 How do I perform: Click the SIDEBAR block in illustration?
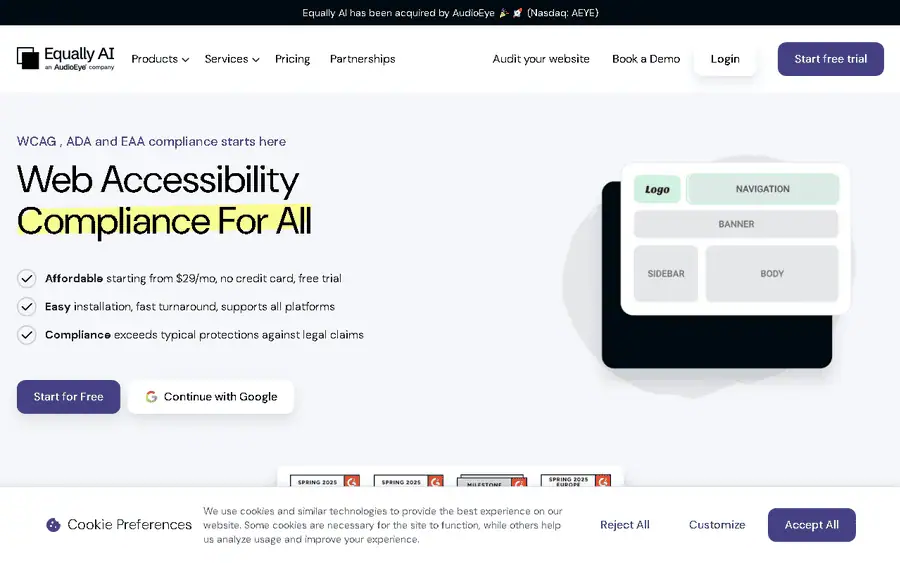666,274
